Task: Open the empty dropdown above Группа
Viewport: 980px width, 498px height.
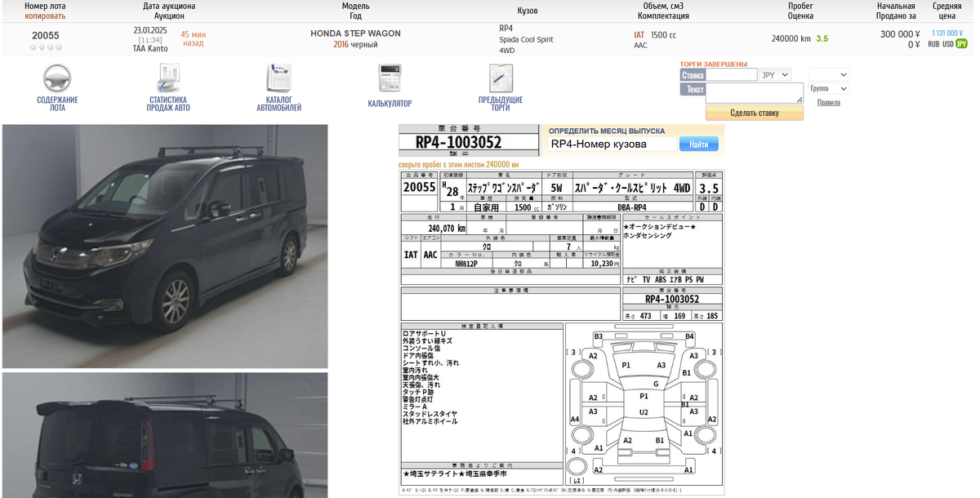Action: coord(829,74)
